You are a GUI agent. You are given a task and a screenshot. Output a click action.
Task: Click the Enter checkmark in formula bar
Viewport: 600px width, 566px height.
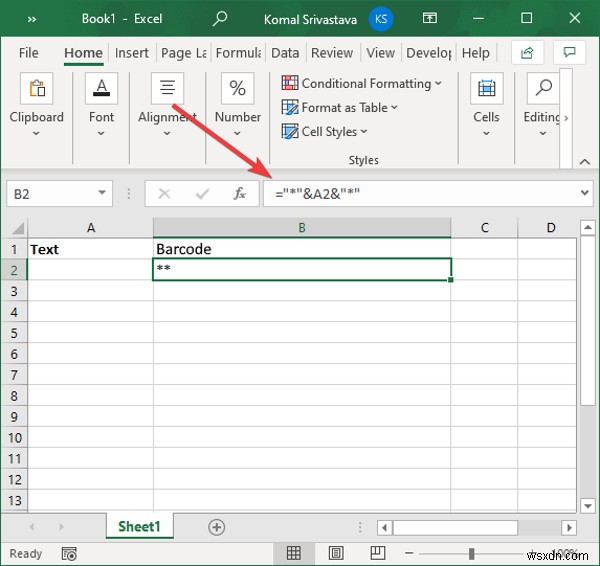click(x=202, y=194)
